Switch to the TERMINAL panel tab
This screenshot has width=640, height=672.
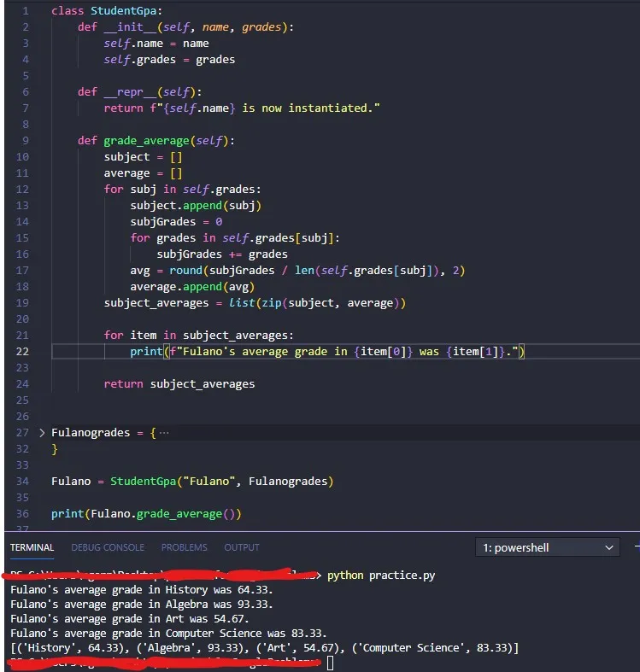(32, 547)
